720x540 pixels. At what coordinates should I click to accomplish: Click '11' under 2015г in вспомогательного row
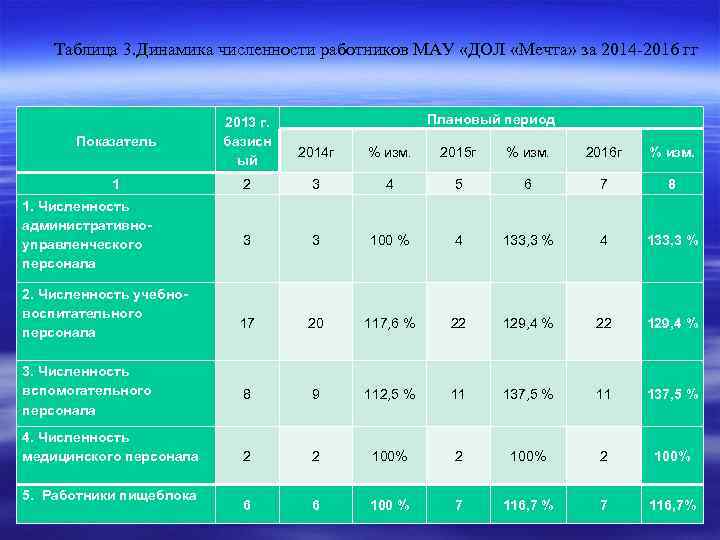click(458, 394)
